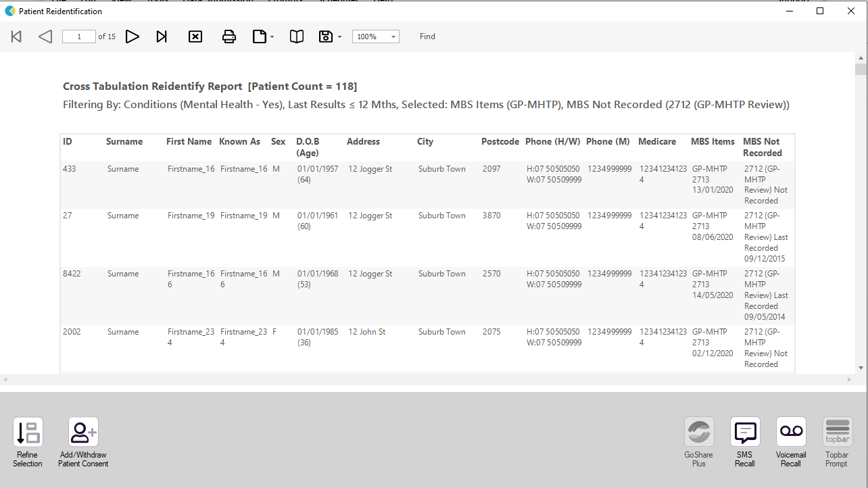Click postcode 2570
868x488 pixels.
tap(491, 274)
